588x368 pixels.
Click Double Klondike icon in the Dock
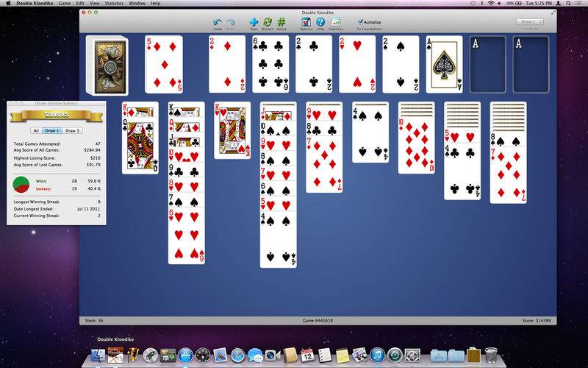click(x=115, y=355)
